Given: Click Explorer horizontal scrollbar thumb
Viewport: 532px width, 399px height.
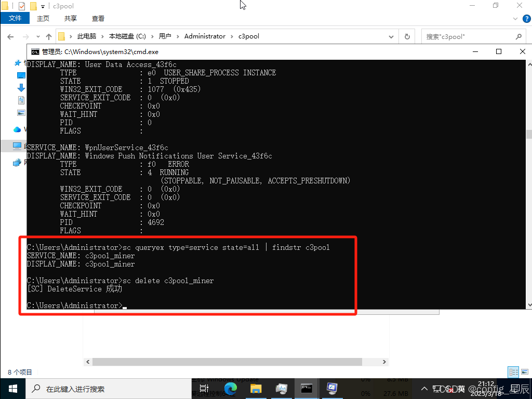Looking at the screenshot, I should click(x=227, y=362).
